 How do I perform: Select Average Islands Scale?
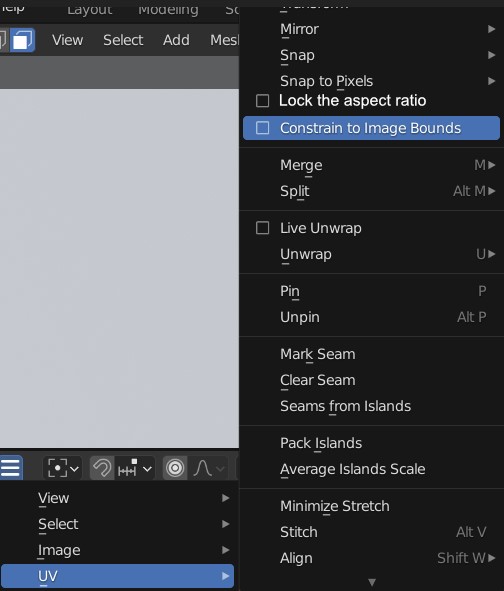click(x=371, y=469)
